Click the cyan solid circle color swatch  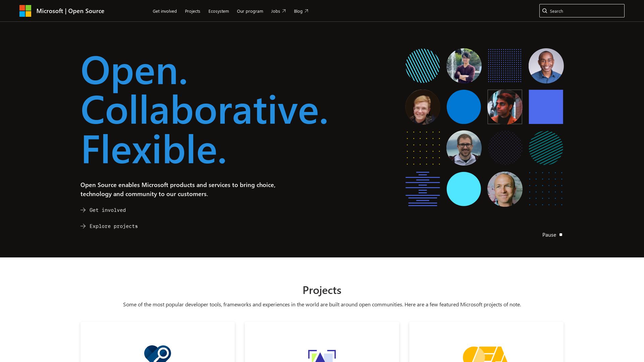coord(464,189)
